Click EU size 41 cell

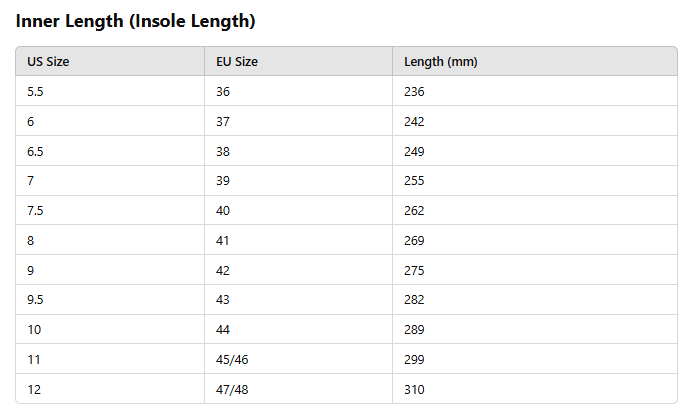tap(224, 241)
